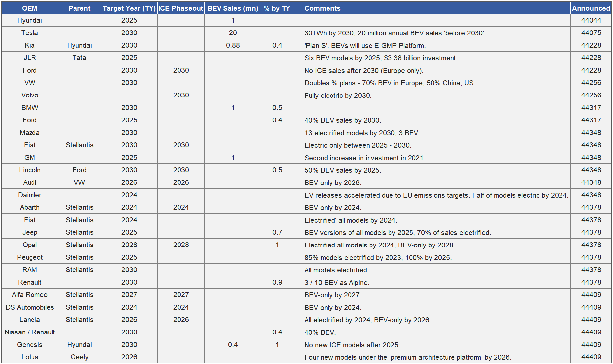The image size is (613, 364).
Task: Select the ICE Phaseout column header
Action: [x=181, y=8]
